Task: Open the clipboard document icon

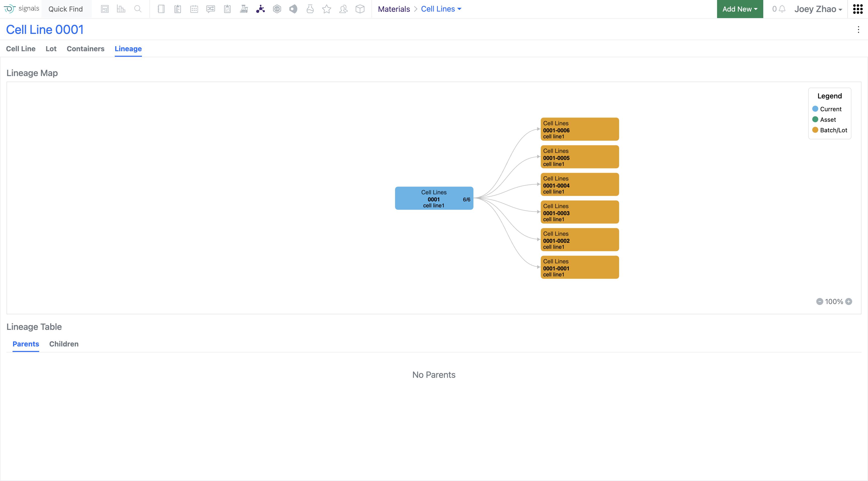Action: point(178,9)
